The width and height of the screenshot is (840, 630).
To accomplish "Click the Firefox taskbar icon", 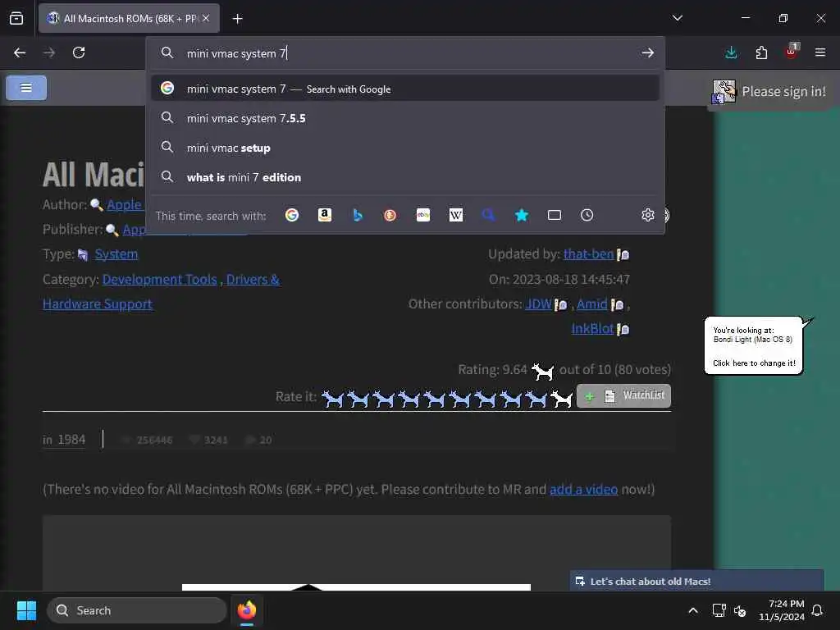I will tap(247, 610).
